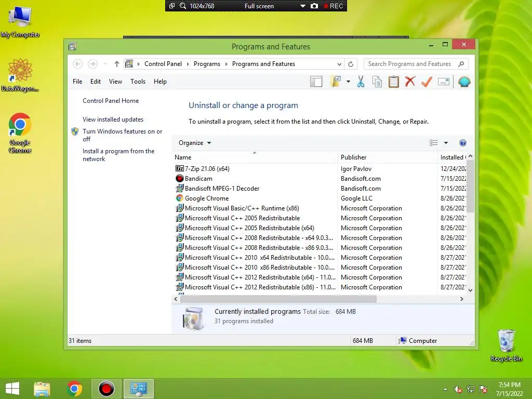Click the Programs breadcrumb

[207, 64]
